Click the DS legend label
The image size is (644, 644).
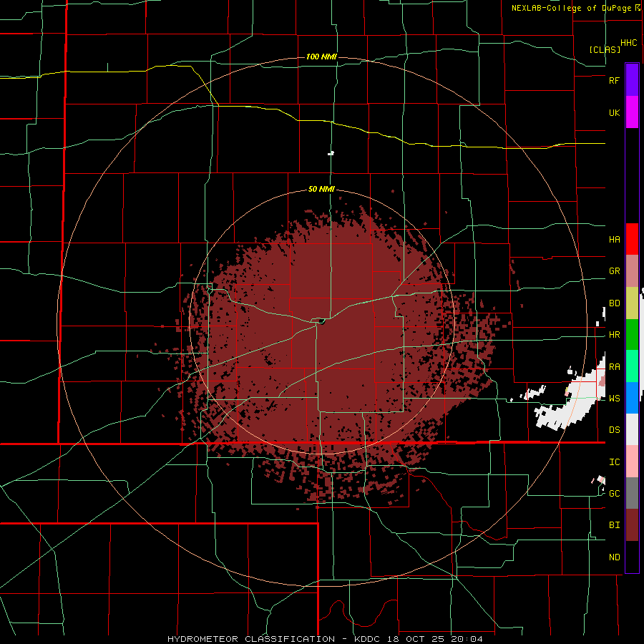[615, 430]
